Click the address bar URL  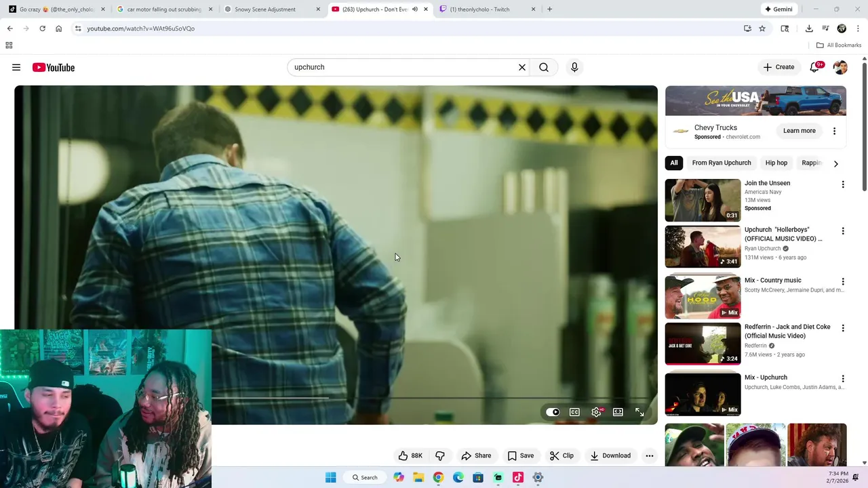(x=140, y=28)
